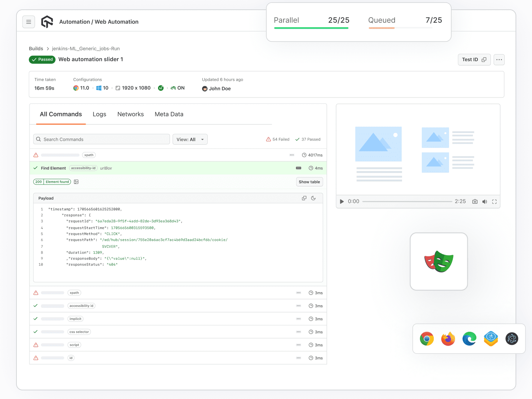This screenshot has height=399, width=532.
Task: Toggle payload dark mode
Action: (x=313, y=198)
